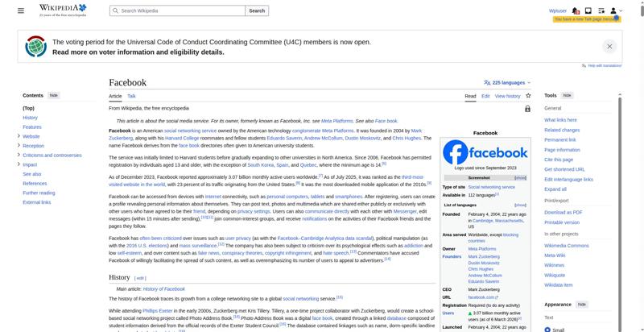Click the padlock protection icon
The image size is (644, 332).
(x=527, y=109)
